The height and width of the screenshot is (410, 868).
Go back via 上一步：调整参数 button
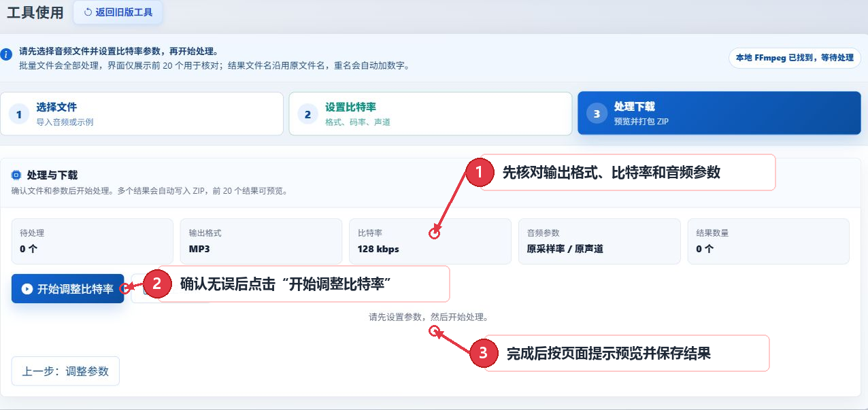click(x=65, y=371)
